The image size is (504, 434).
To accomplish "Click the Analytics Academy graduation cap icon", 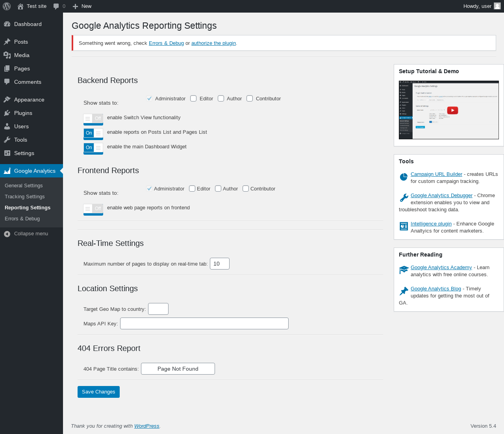I will coord(404,270).
